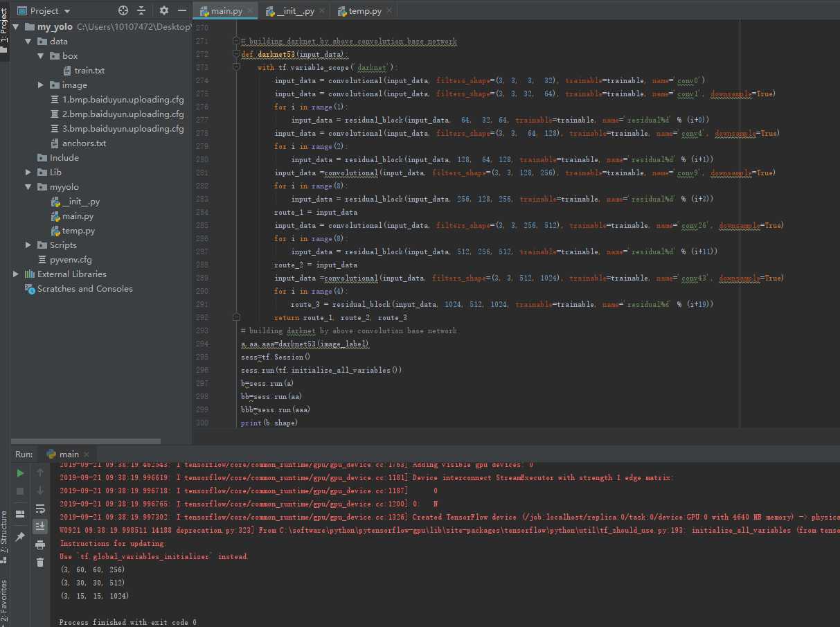Screen dimensions: 840x627
Task: Toggle soft-wrap in the Run console
Action: pos(40,509)
